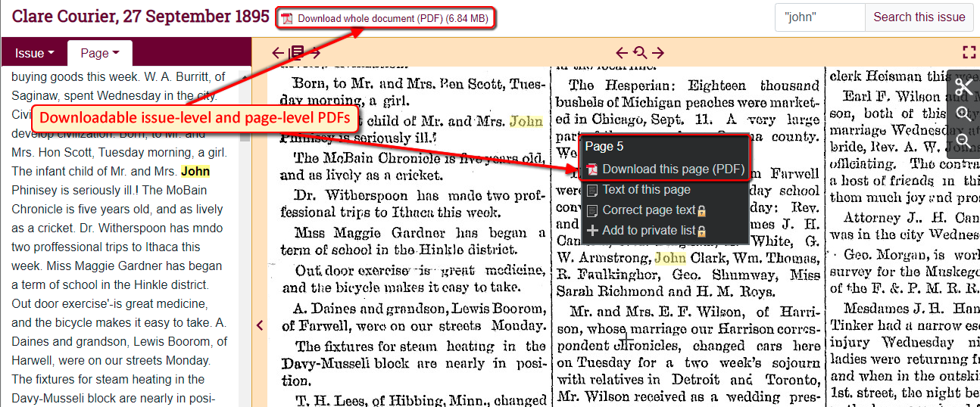The height and width of the screenshot is (407, 980).
Task: Select Correct page text menu entry
Action: point(648,210)
